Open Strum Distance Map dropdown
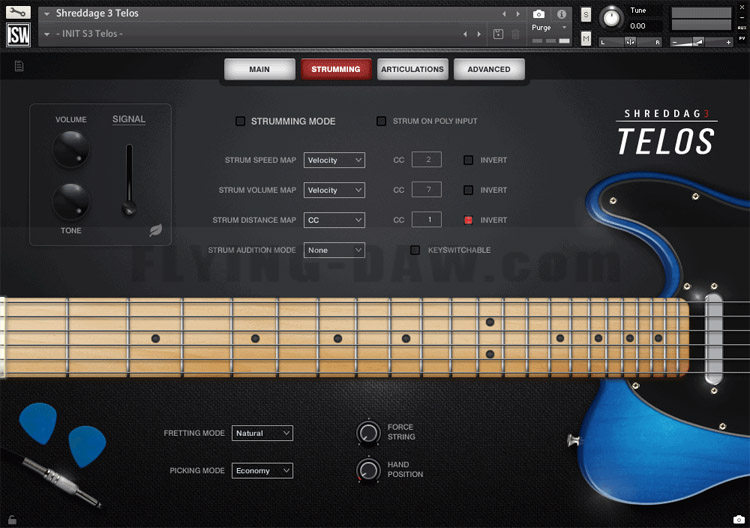 [334, 220]
